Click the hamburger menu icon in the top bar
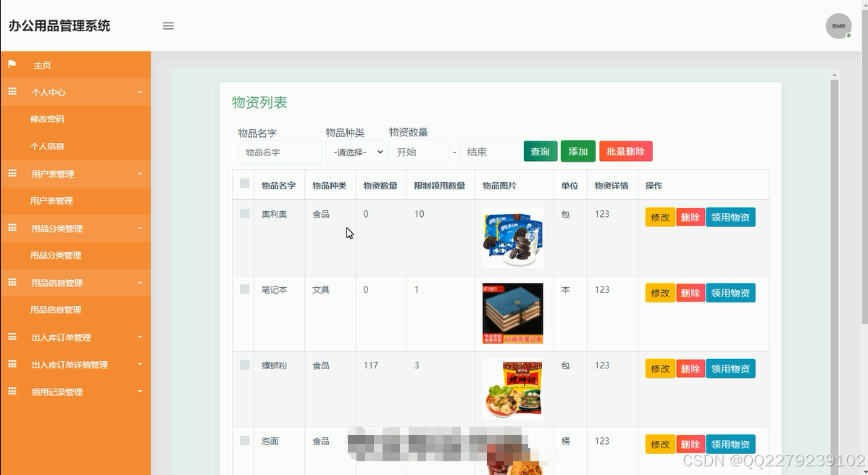Viewport: 868px width, 475px height. click(168, 25)
